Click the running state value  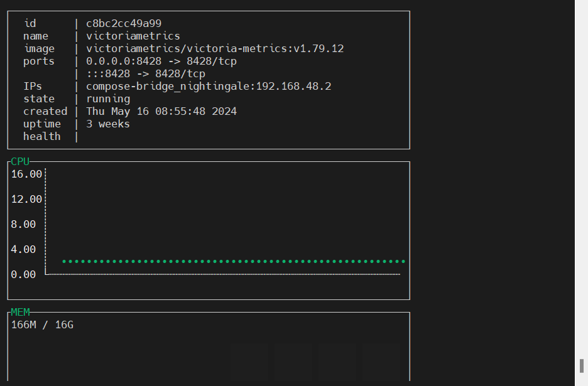click(108, 99)
